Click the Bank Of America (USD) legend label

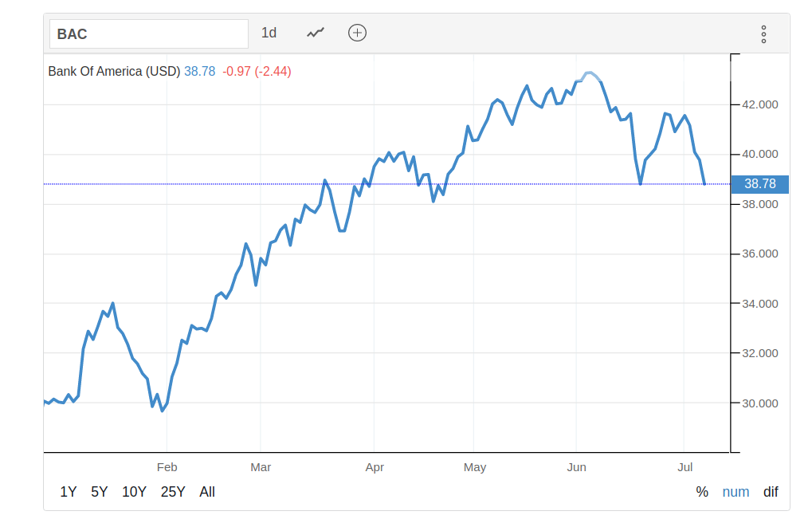point(114,71)
